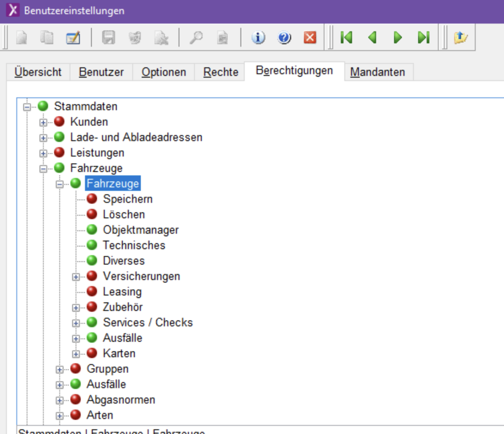Select the Technisches tree item
This screenshot has width=504, height=434.
pyautogui.click(x=134, y=245)
